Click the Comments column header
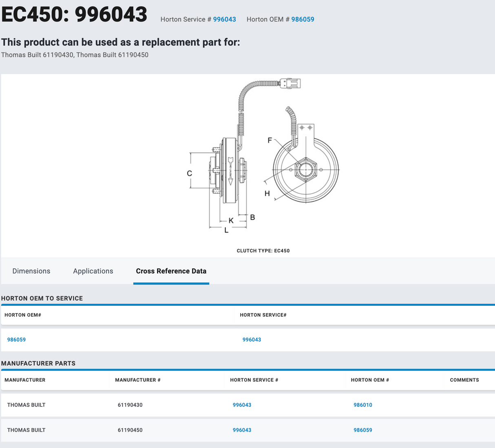This screenshot has width=495, height=448. [464, 380]
